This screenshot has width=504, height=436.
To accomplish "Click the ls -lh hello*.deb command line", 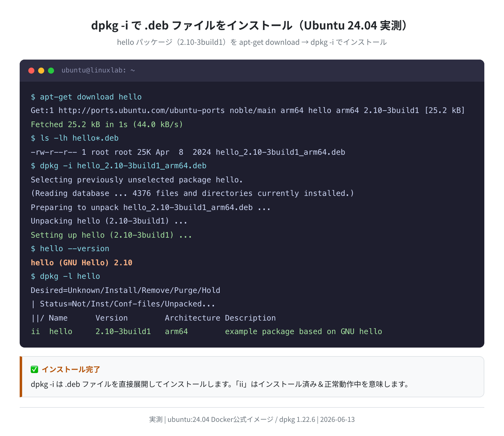I will [75, 138].
